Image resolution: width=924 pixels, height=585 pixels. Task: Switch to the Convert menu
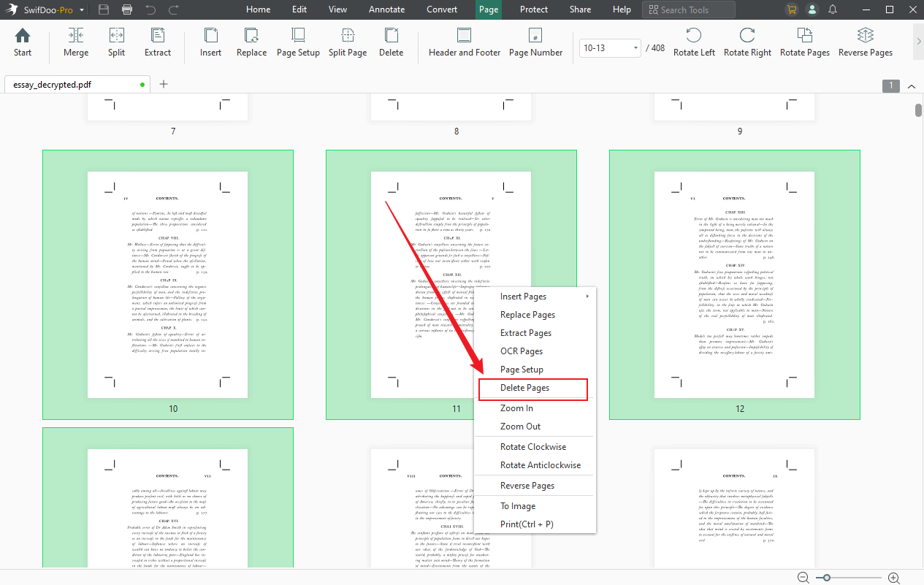[x=442, y=9]
